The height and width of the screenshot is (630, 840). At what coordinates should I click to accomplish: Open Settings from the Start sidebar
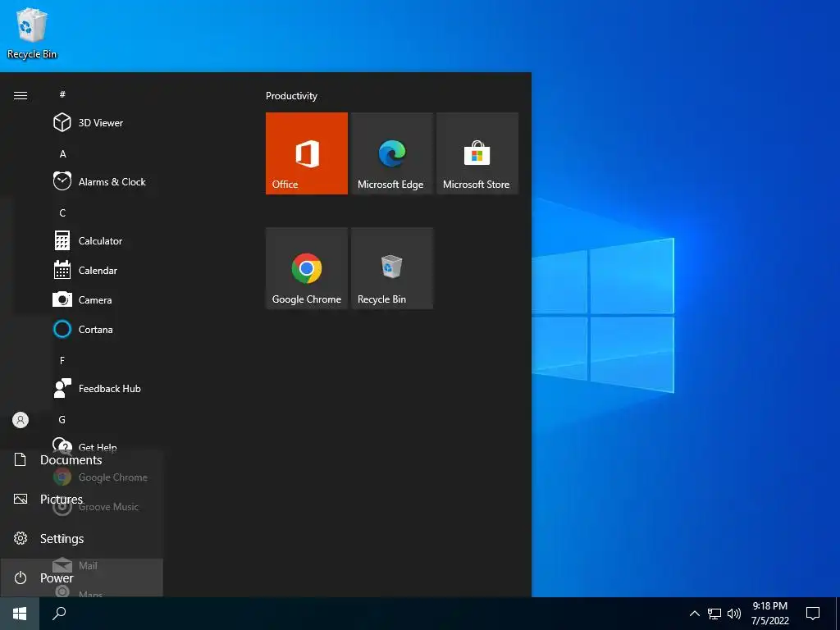point(81,538)
